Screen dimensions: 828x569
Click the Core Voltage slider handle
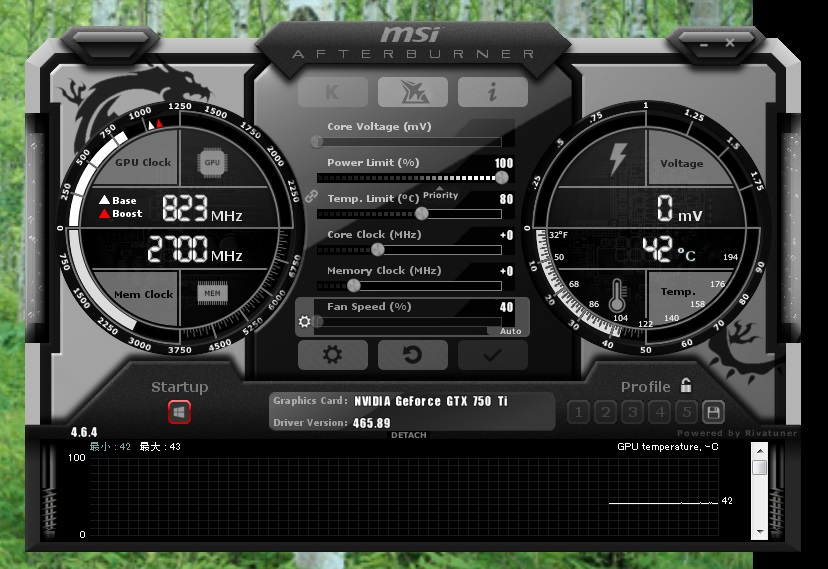click(317, 141)
